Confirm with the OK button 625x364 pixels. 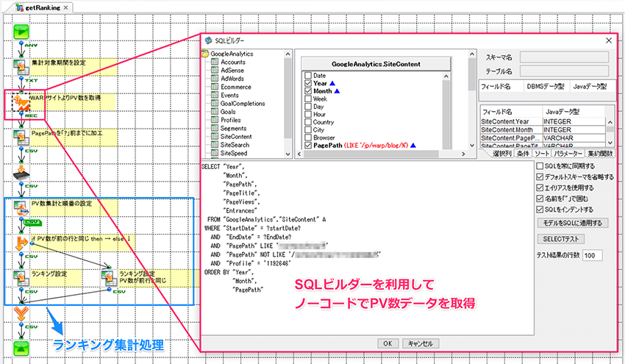click(x=387, y=343)
